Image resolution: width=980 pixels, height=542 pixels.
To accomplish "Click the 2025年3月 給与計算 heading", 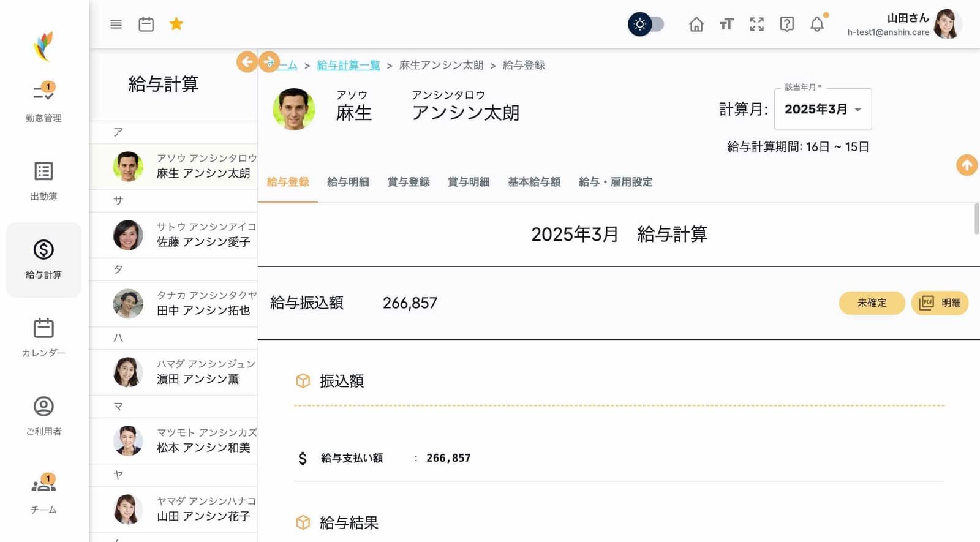I will tap(619, 234).
